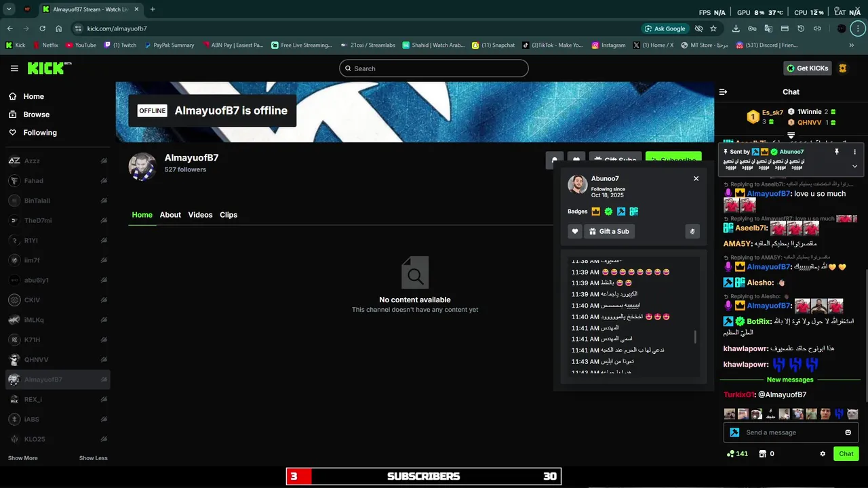This screenshot has height=488, width=868.
Task: Follow Abunoo7 via heart button in user card
Action: pyautogui.click(x=575, y=231)
